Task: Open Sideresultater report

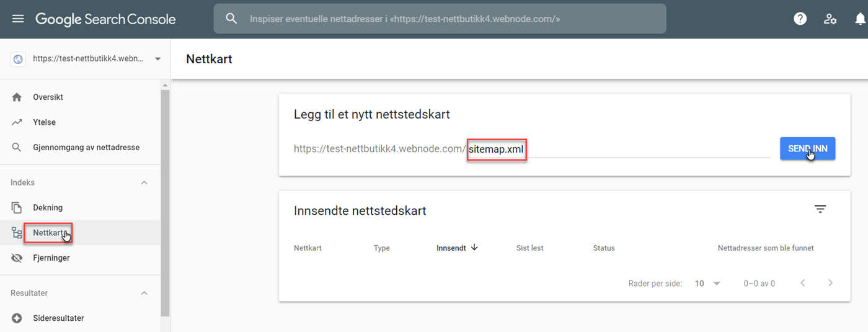Action: click(x=58, y=318)
